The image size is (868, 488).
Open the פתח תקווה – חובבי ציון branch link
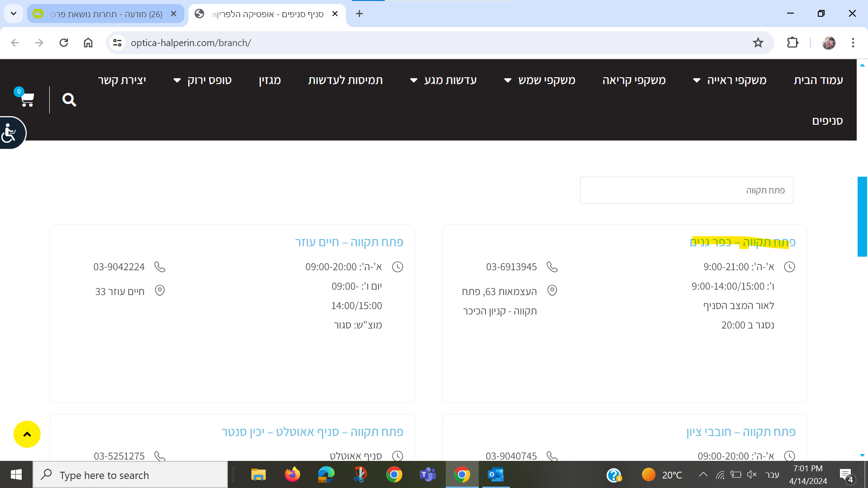(x=741, y=432)
